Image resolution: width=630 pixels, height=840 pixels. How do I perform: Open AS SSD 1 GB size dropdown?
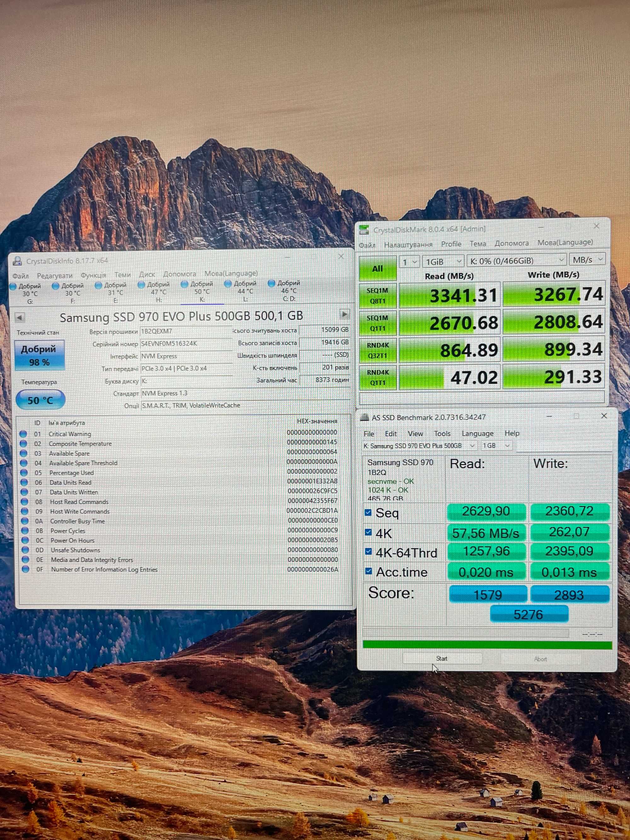(x=496, y=445)
